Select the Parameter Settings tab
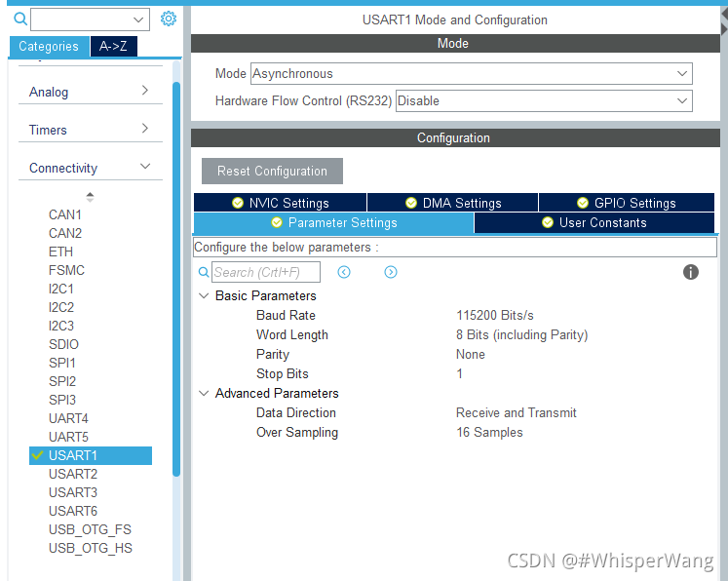Viewport: 728px width, 581px height. 334,223
